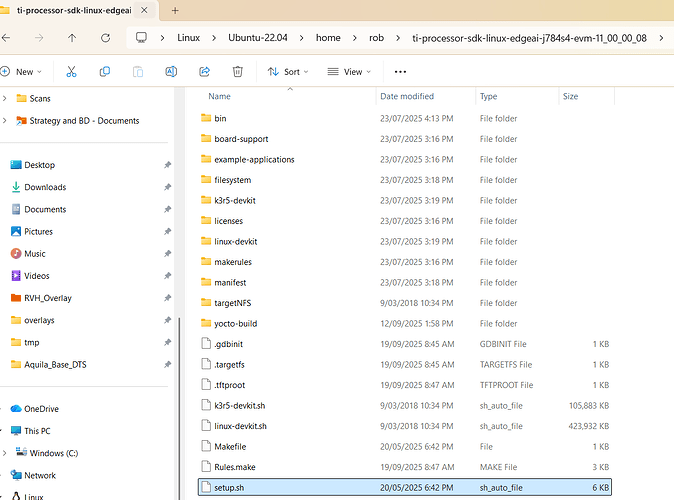Image resolution: width=674 pixels, height=500 pixels.
Task: Expand Windows (C:) drive node
Action: pyautogui.click(x=5, y=453)
